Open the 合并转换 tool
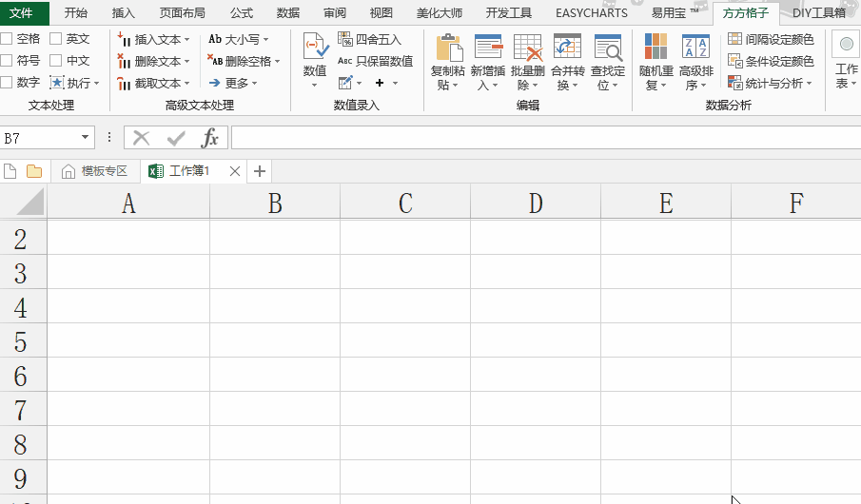This screenshot has height=504, width=861. coord(567,62)
